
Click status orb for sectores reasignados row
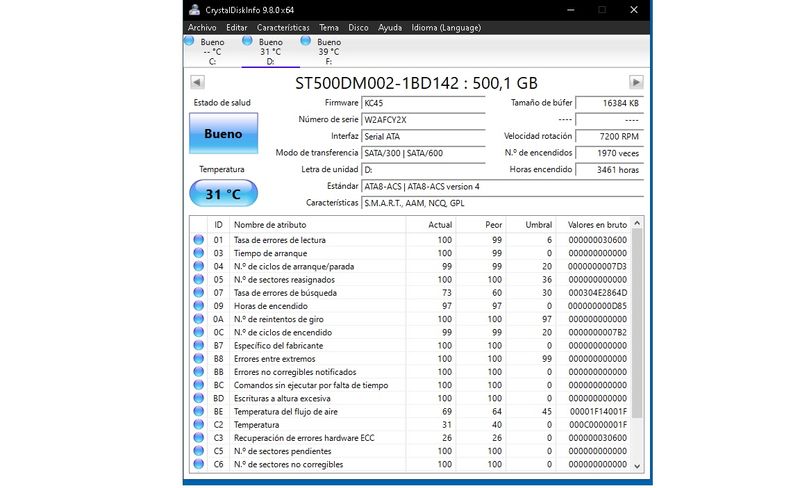tap(198, 279)
